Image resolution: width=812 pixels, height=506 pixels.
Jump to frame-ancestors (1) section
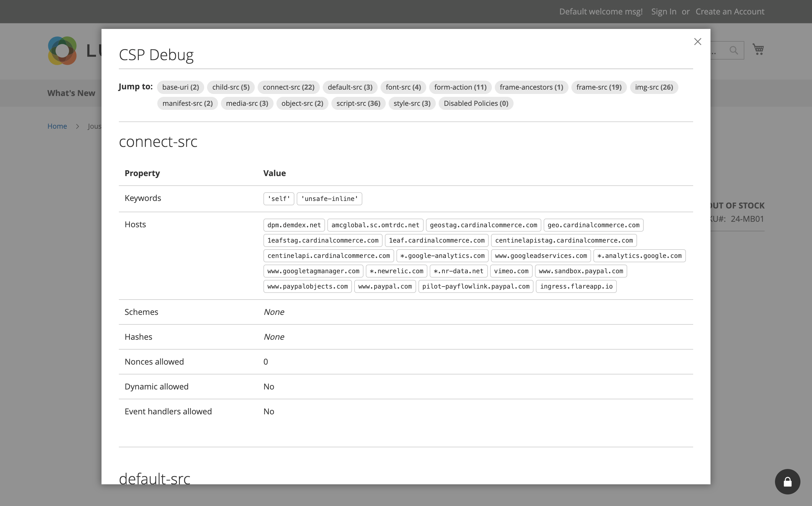(x=531, y=87)
